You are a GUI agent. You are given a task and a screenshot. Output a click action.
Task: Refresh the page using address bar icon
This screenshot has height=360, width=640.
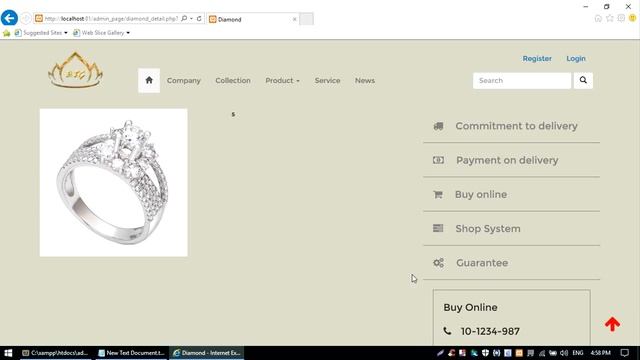(x=199, y=18)
